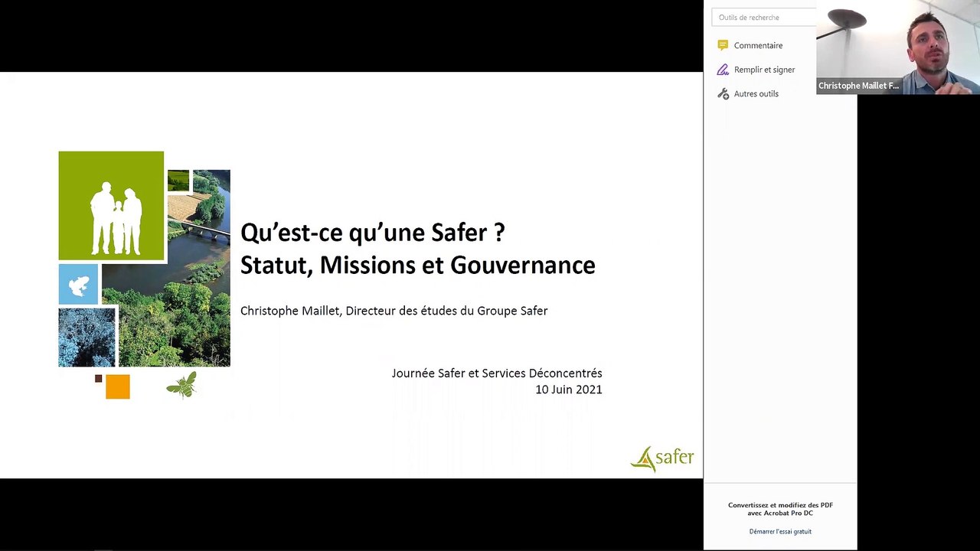
Task: Click the Commentaire speech bubble icon
Action: click(723, 45)
